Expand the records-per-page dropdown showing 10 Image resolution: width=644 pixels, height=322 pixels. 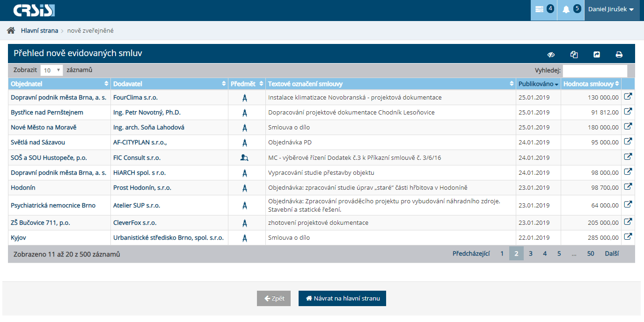pyautogui.click(x=51, y=71)
